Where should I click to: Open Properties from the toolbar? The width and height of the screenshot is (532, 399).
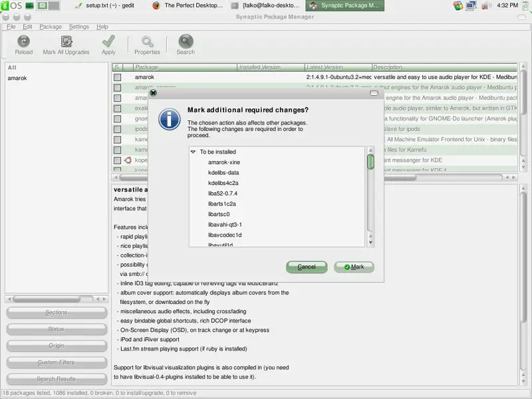(147, 43)
